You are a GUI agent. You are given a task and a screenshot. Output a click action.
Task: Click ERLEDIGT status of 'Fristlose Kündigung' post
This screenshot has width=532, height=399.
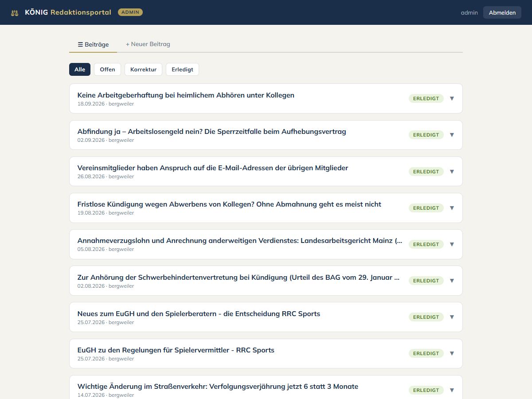pyautogui.click(x=426, y=208)
